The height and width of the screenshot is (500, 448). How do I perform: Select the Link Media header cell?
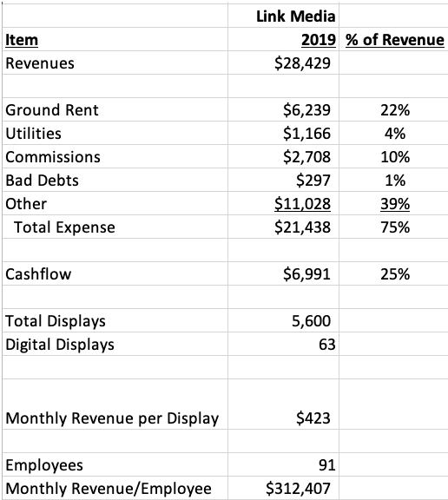pos(283,16)
